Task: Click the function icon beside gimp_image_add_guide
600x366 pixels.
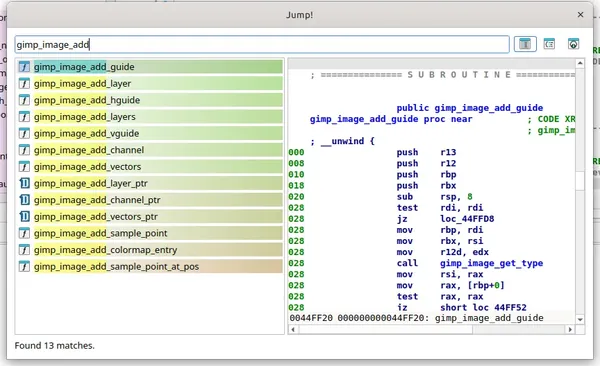Action: coord(24,67)
